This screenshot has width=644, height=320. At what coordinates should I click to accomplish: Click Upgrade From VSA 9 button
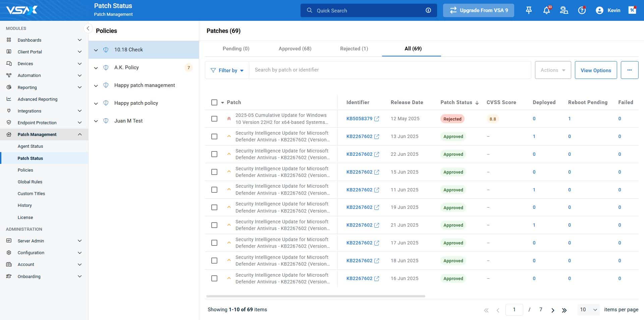(x=478, y=10)
